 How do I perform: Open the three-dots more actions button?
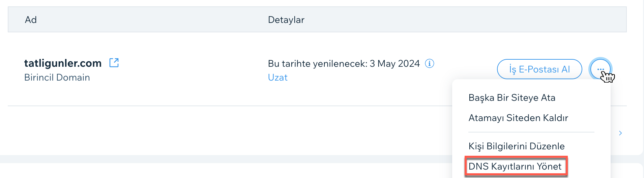601,69
